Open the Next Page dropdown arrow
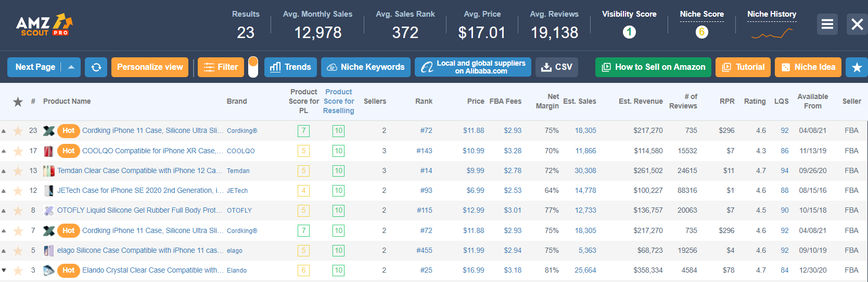868x282 pixels. tap(71, 67)
